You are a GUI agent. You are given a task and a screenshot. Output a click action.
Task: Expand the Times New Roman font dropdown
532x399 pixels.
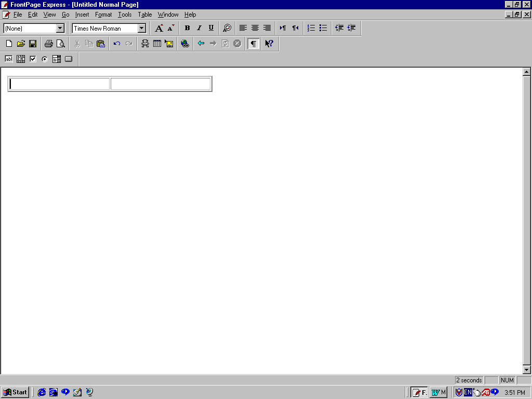pos(142,29)
